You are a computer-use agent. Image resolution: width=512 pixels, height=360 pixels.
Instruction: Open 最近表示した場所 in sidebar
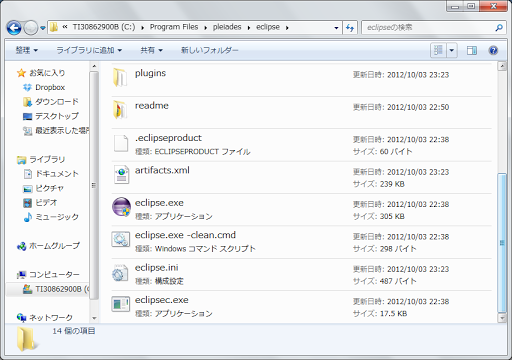(x=56, y=130)
